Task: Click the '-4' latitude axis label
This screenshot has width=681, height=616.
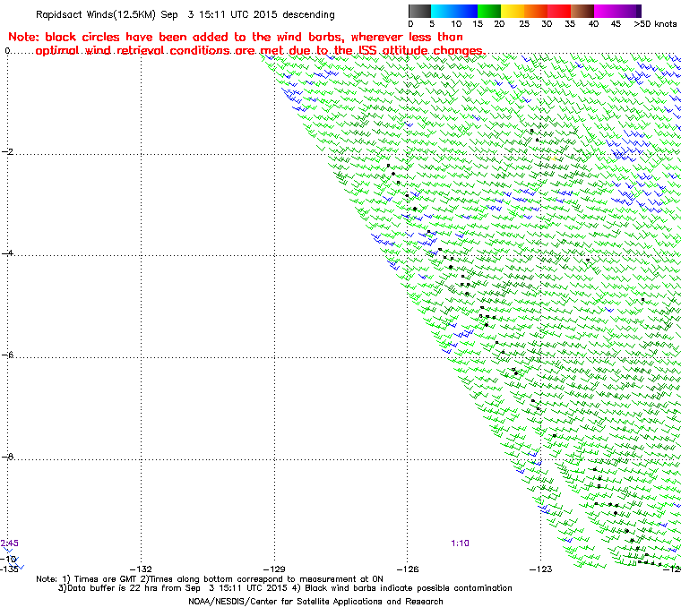Action: pyautogui.click(x=8, y=253)
